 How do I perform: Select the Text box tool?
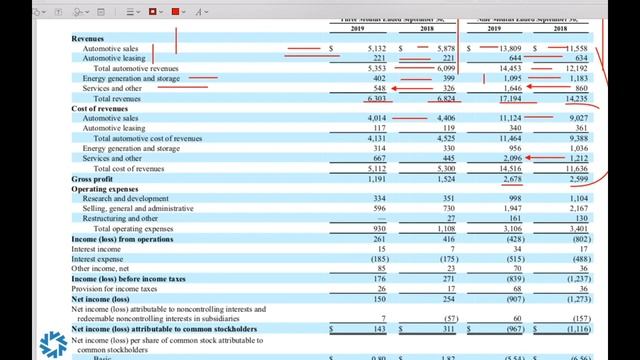pos(59,12)
